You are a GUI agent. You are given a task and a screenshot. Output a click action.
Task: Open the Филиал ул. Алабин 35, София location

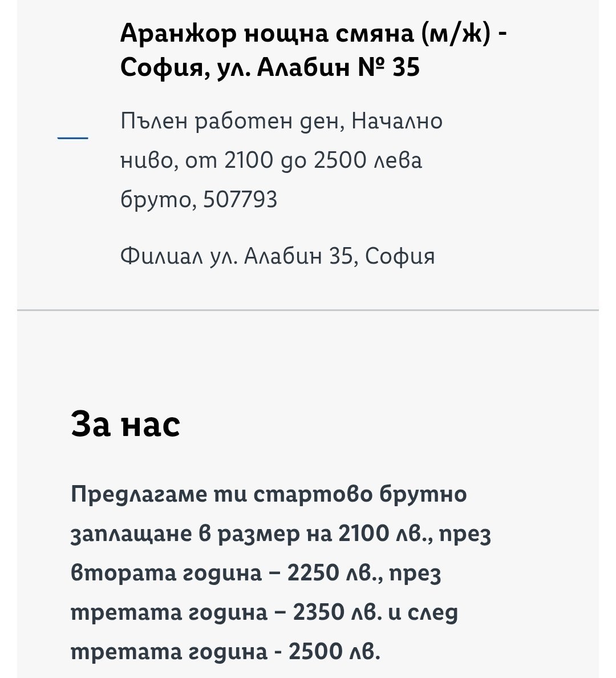(x=277, y=256)
